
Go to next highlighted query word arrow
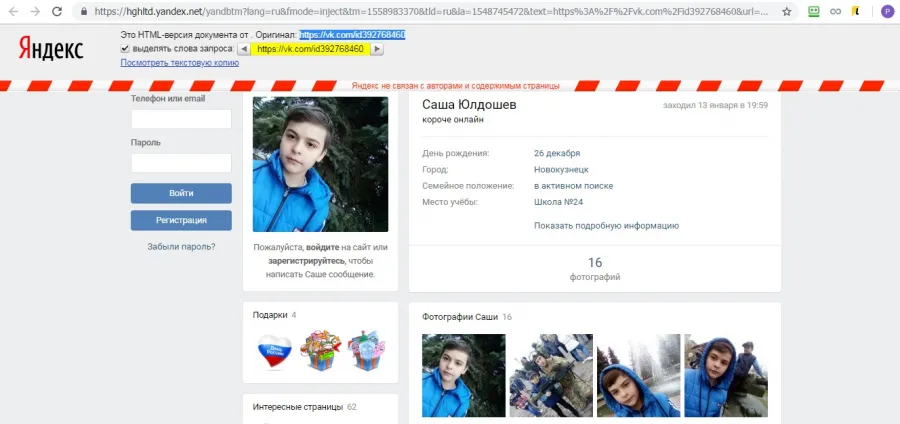(x=377, y=49)
